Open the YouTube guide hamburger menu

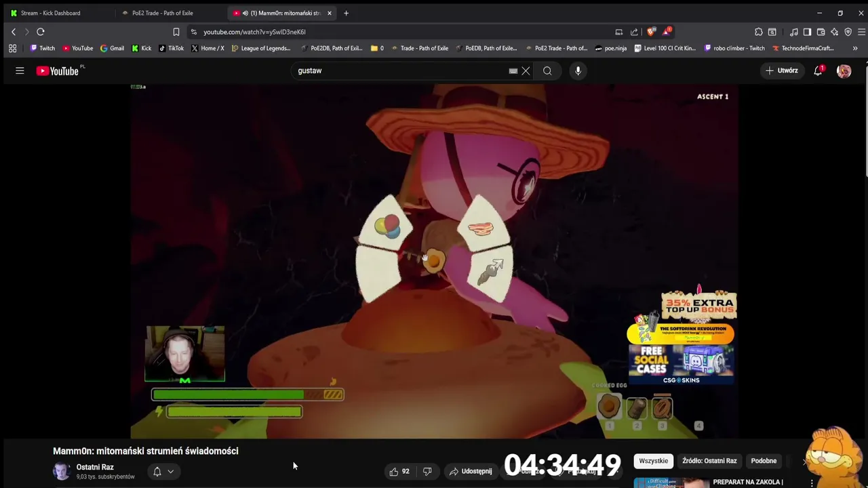[20, 70]
